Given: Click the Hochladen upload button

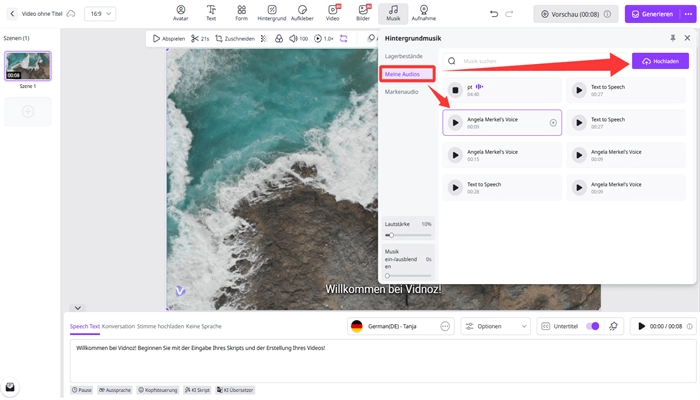Looking at the screenshot, I should tap(660, 61).
